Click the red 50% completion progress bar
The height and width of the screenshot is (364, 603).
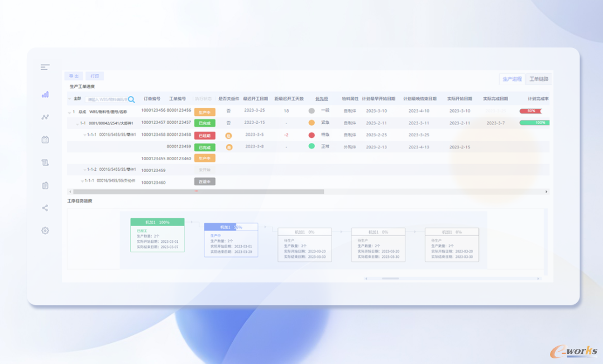[x=531, y=111]
